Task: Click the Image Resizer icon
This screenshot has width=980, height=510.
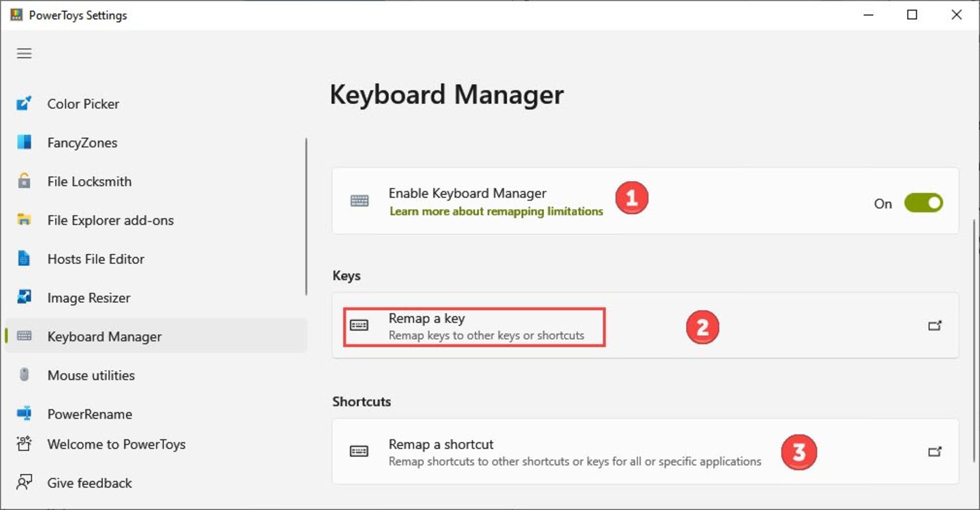Action: pos(24,297)
